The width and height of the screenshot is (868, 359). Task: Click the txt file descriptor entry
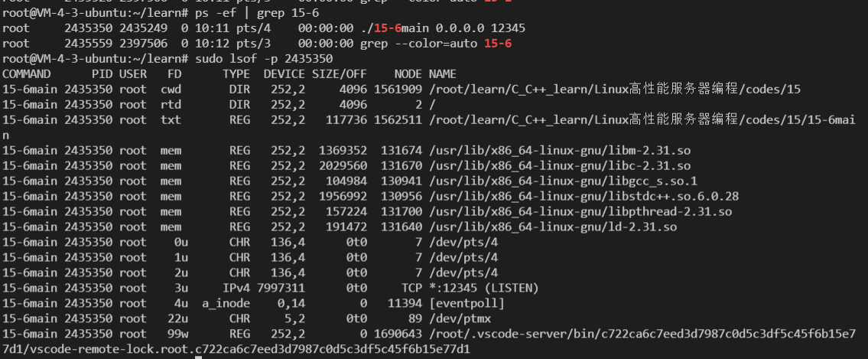pyautogui.click(x=171, y=119)
